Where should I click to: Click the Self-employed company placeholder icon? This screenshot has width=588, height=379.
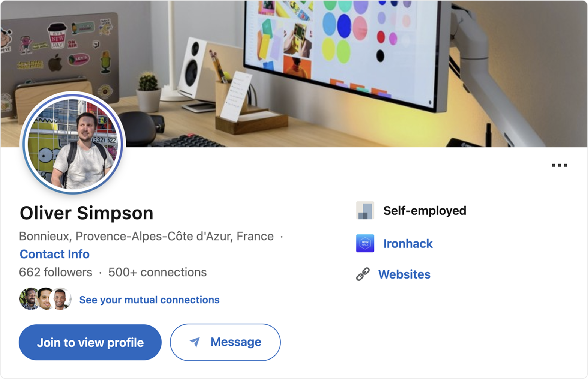coord(365,210)
